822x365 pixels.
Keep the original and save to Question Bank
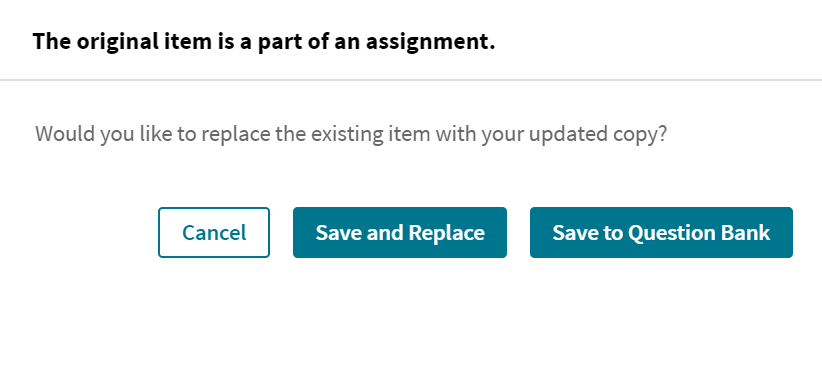(661, 232)
